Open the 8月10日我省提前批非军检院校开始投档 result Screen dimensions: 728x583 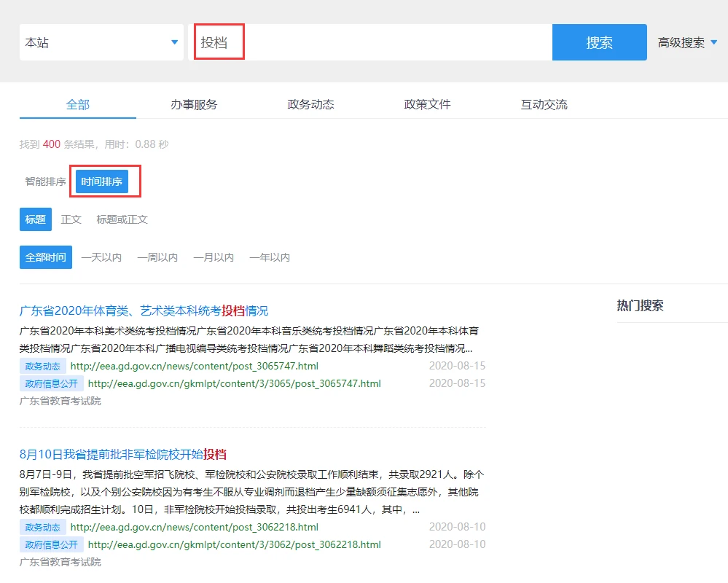[x=123, y=454]
